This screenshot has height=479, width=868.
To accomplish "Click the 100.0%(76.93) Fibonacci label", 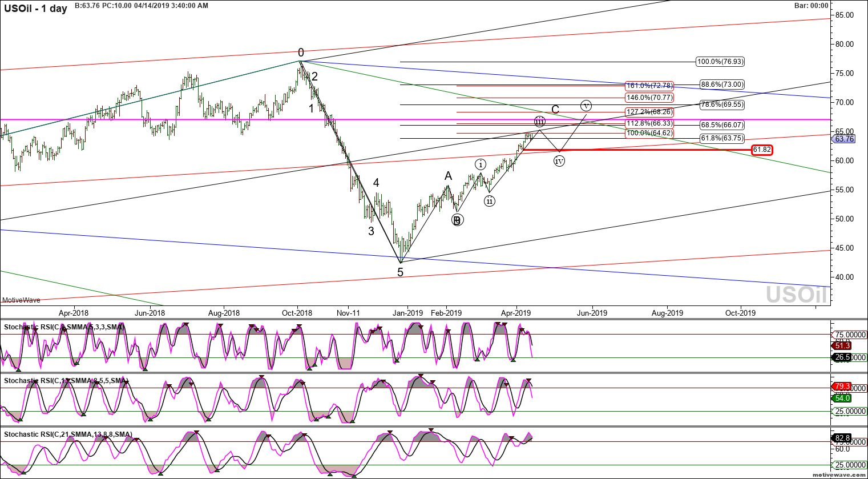I will point(721,62).
